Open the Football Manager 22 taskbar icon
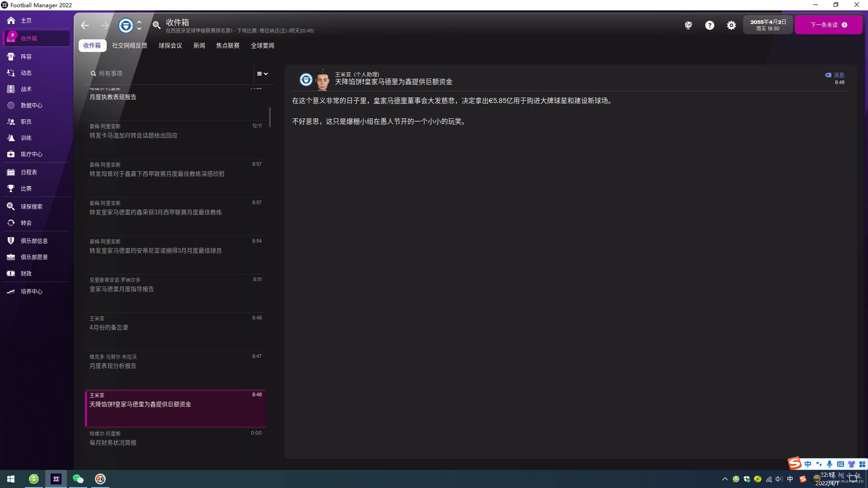The height and width of the screenshot is (488, 868). click(56, 479)
